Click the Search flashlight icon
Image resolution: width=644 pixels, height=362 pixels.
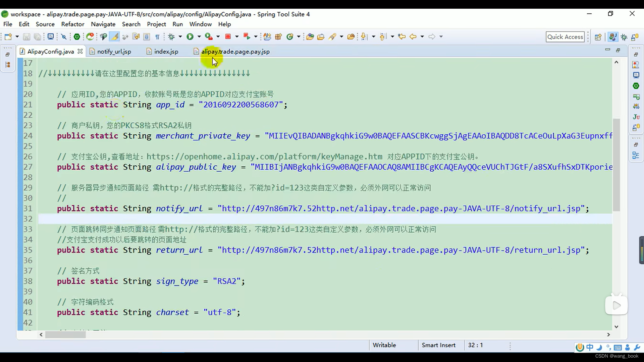click(x=332, y=37)
